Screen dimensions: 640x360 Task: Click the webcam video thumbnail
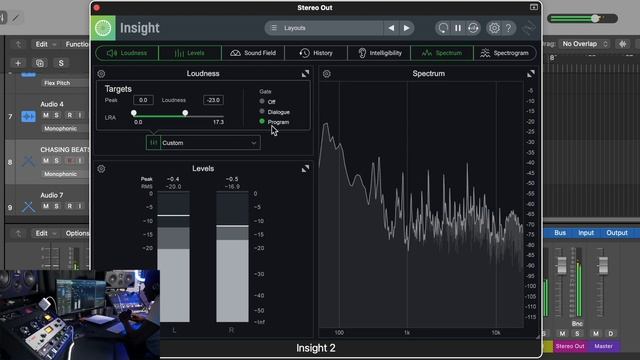pyautogui.click(x=80, y=315)
